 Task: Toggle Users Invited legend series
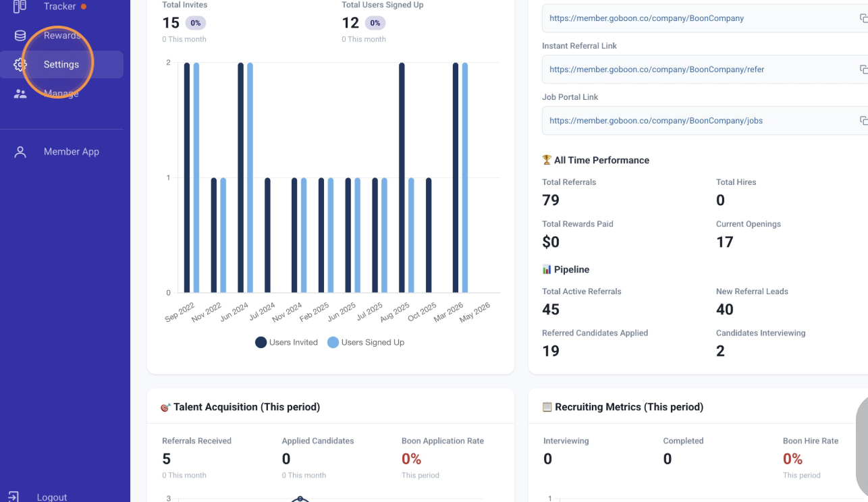point(286,342)
